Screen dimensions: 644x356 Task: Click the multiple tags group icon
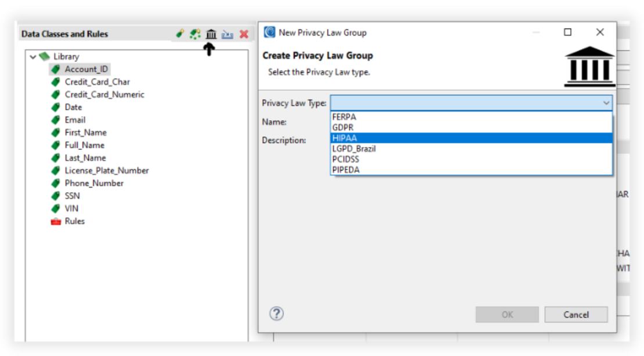pos(195,34)
